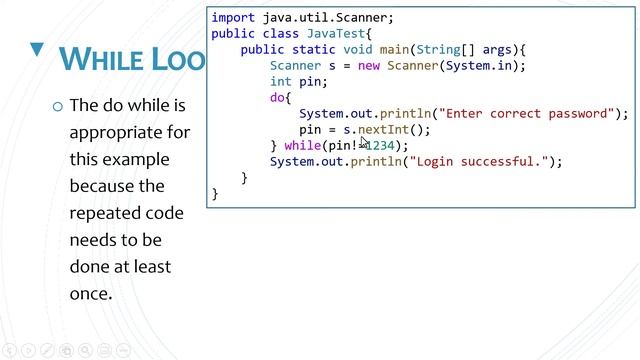Viewport: 640px width, 360px height.
Task: Click the 'while(pin!=1234);' condition
Action: pyautogui.click(x=346, y=146)
